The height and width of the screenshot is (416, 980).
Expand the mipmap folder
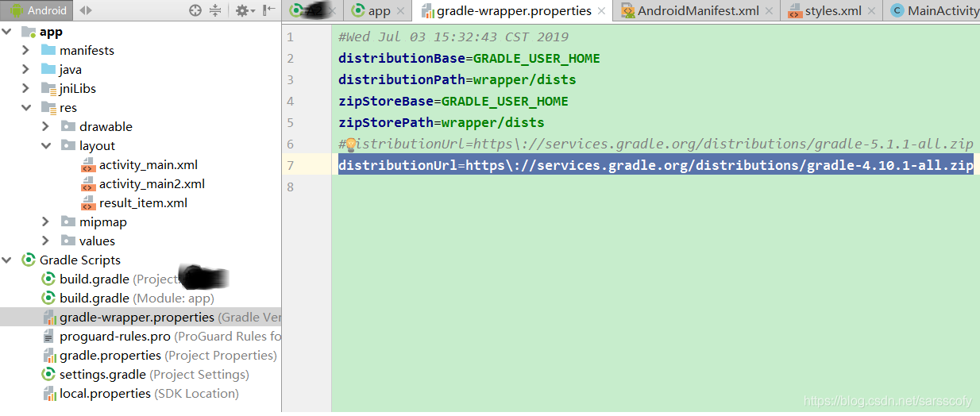46,222
